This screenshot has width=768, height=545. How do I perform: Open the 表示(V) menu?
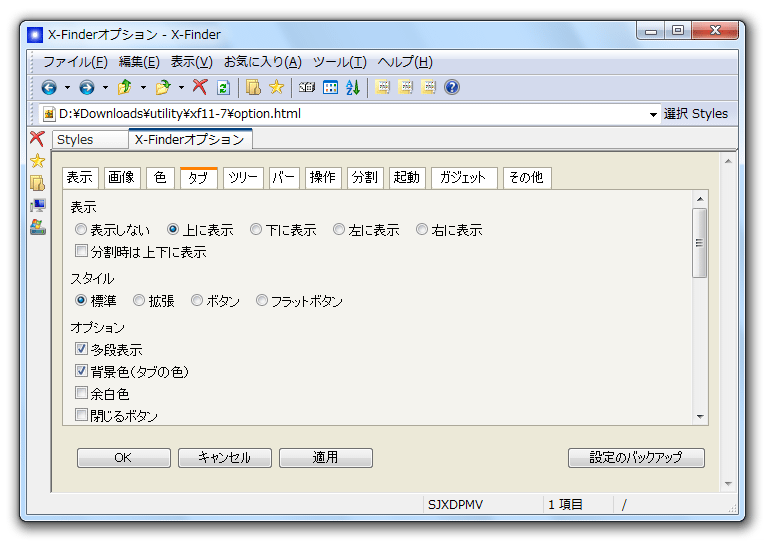192,62
